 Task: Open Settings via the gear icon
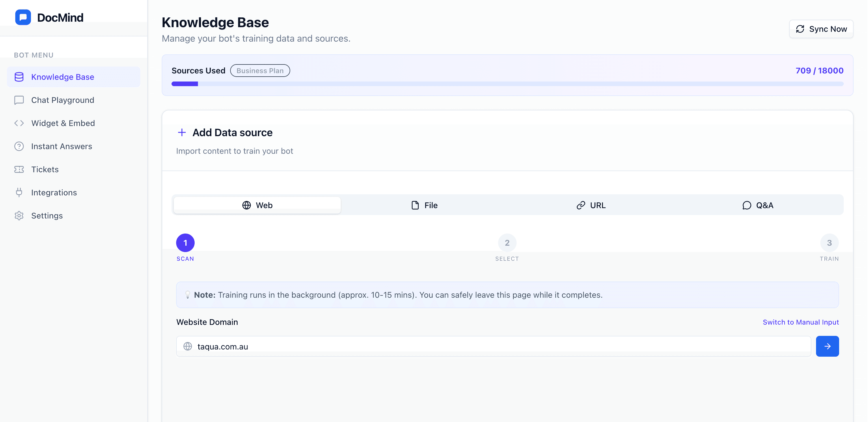19,216
